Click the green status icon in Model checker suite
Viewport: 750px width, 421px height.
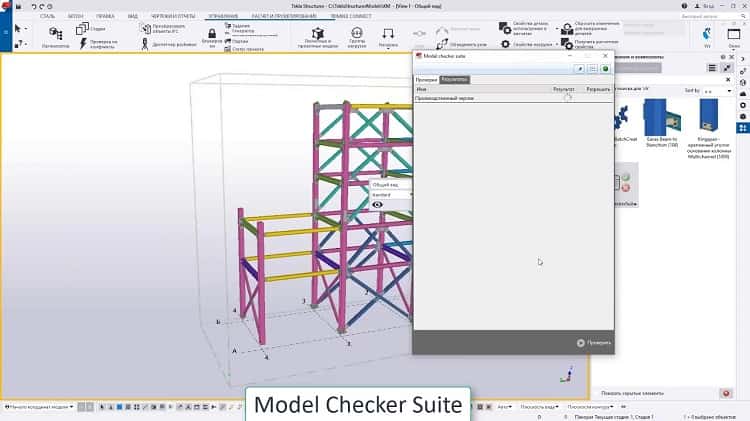[x=605, y=68]
